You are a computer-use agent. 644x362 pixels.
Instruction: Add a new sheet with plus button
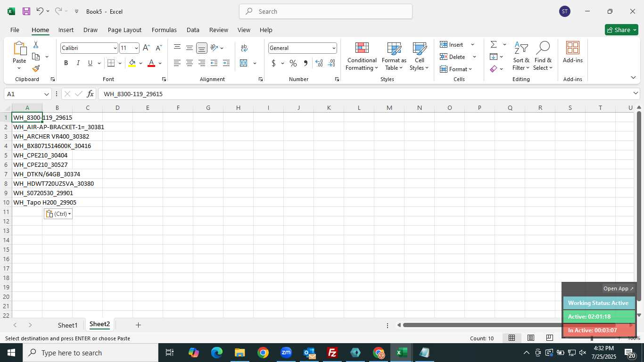click(x=138, y=325)
